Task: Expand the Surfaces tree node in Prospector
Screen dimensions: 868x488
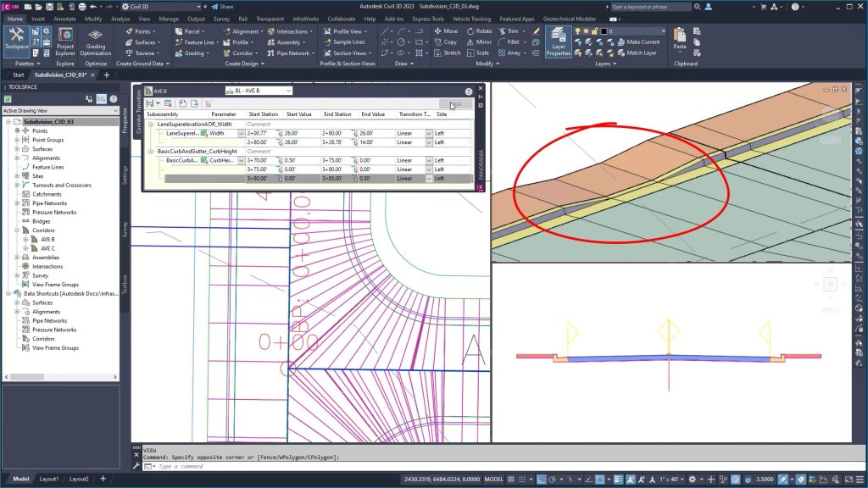Action: pyautogui.click(x=17, y=149)
